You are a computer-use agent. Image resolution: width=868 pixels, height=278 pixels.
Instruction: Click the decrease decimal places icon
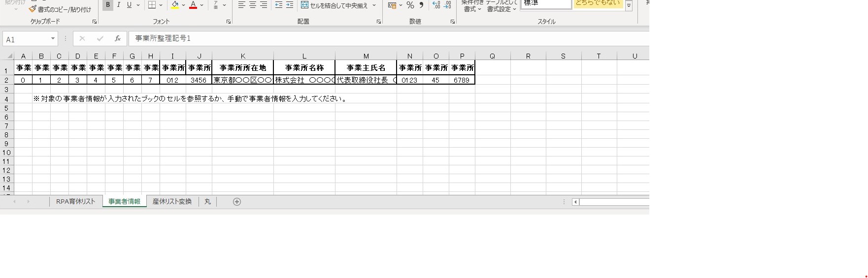pos(447,5)
